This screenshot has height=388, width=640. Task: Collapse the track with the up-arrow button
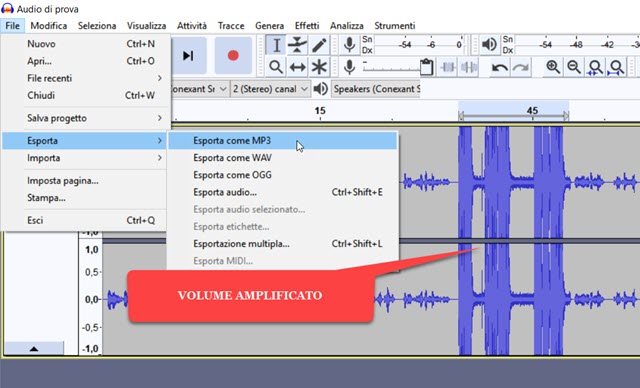point(34,348)
